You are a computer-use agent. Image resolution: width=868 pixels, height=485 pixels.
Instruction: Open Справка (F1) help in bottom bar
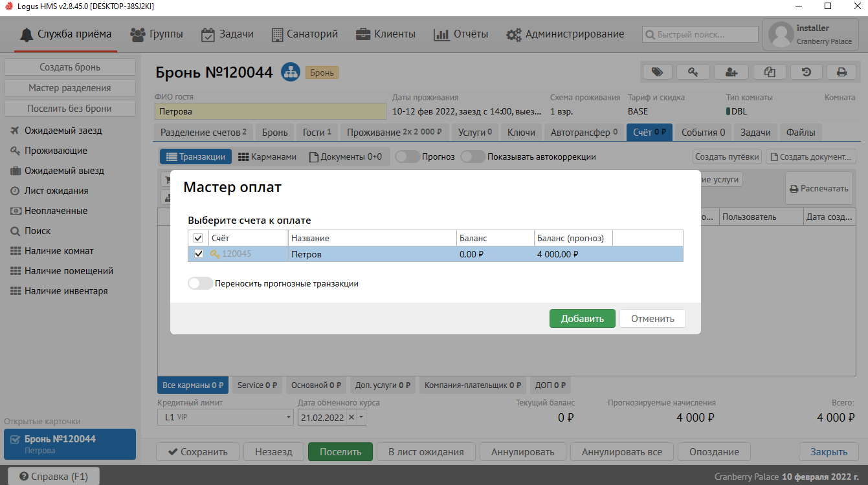click(x=53, y=477)
